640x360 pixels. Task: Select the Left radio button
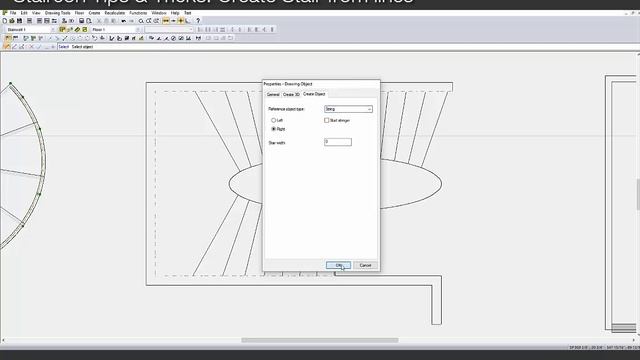(273, 120)
